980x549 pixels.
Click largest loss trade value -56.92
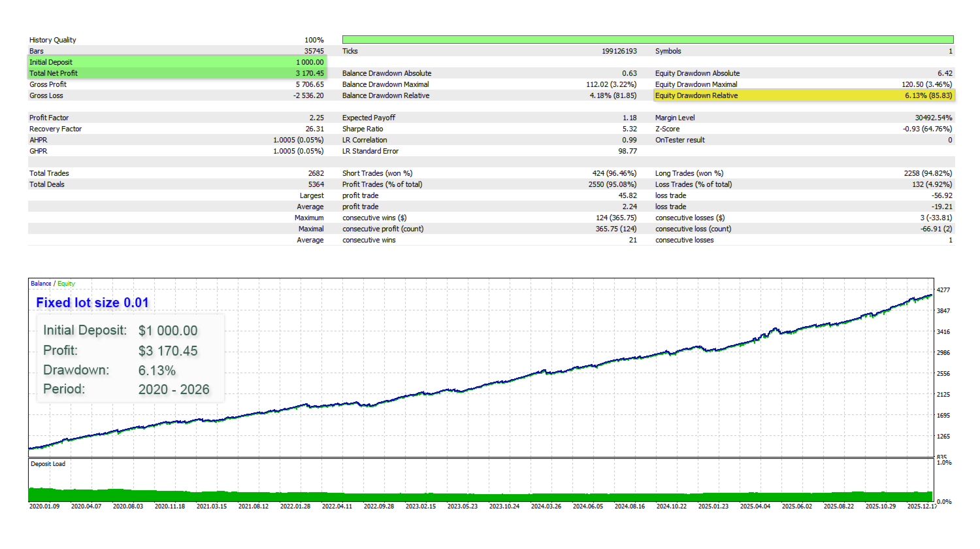click(x=942, y=195)
